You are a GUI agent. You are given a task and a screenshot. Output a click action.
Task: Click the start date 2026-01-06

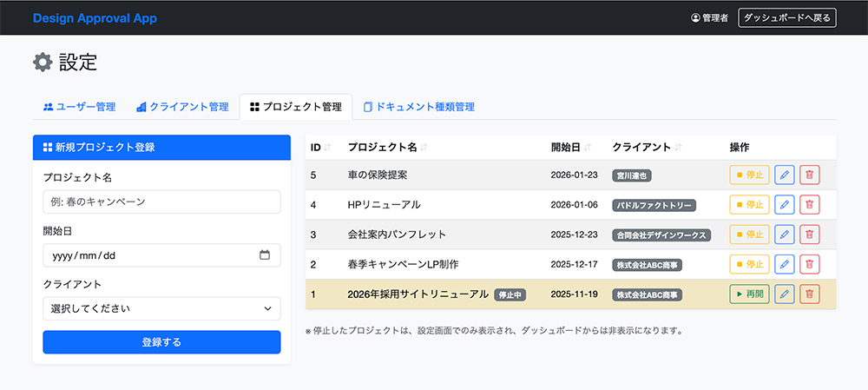pyautogui.click(x=574, y=205)
